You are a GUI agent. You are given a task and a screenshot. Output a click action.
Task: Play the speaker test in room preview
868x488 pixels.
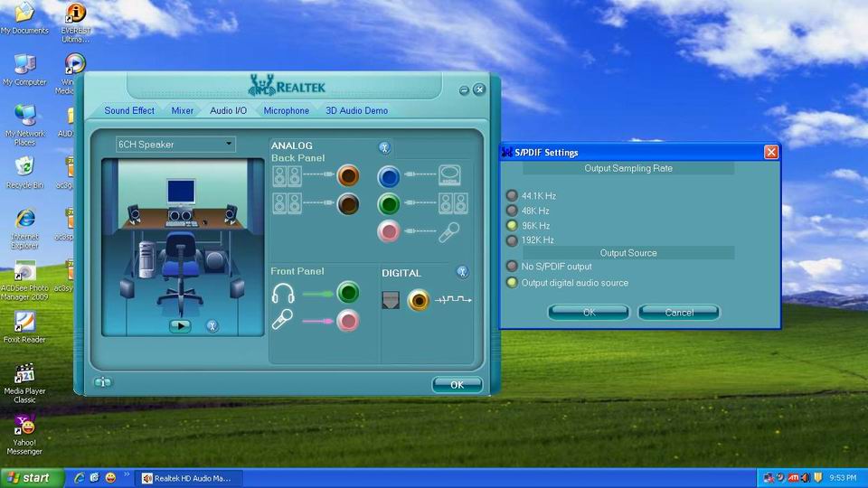(180, 326)
